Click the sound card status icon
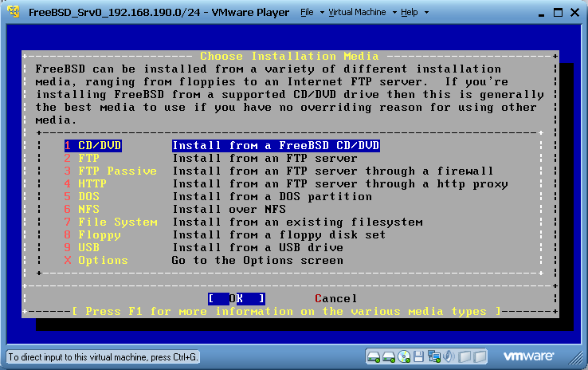 [x=449, y=356]
